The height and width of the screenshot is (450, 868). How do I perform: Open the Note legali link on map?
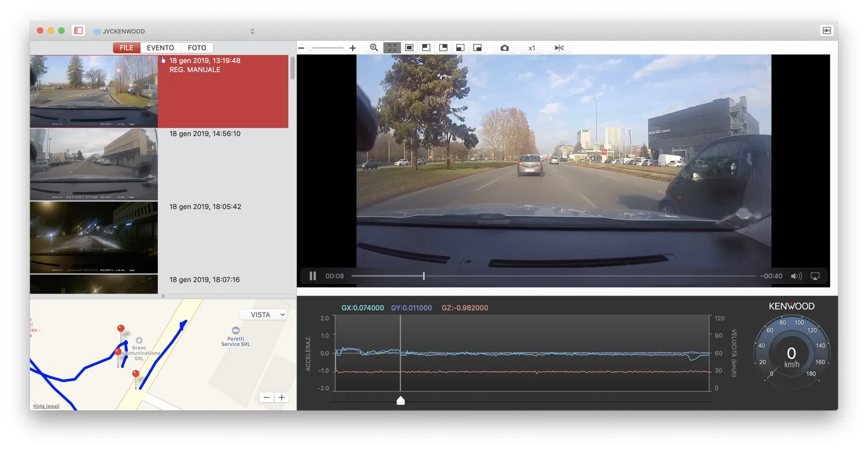point(46,406)
